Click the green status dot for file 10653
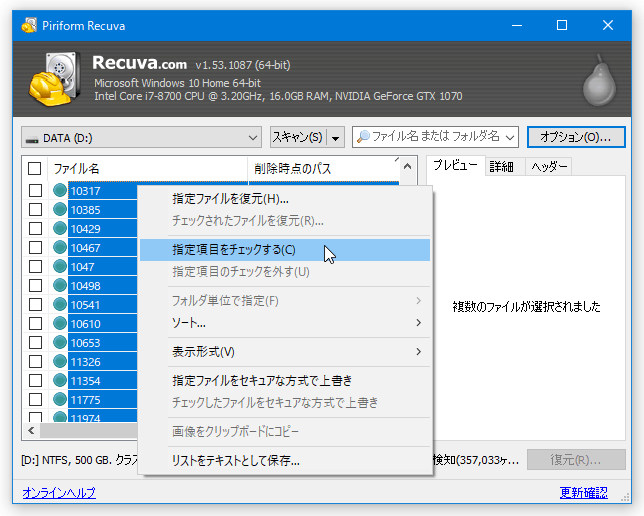Image resolution: width=644 pixels, height=516 pixels. click(x=60, y=342)
